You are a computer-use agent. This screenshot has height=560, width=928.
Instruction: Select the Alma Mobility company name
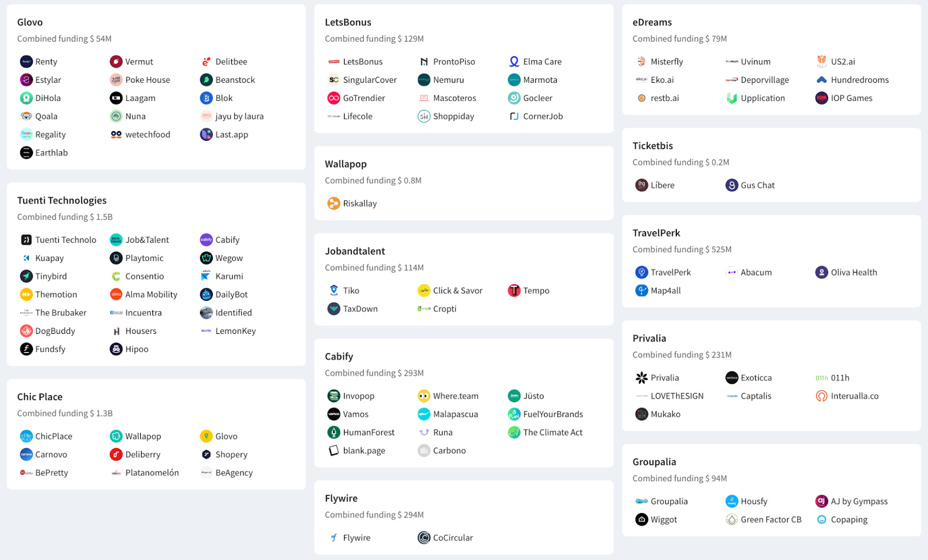(151, 294)
